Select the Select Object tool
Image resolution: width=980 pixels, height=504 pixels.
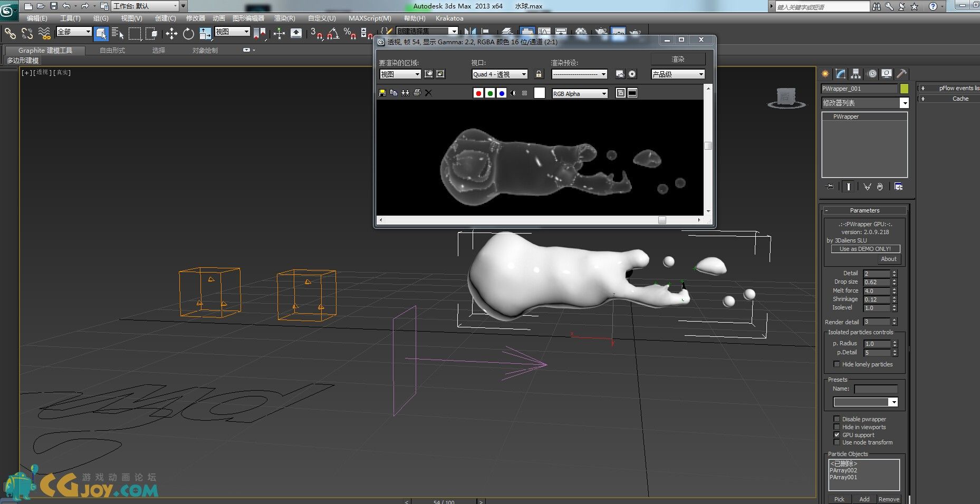(101, 34)
